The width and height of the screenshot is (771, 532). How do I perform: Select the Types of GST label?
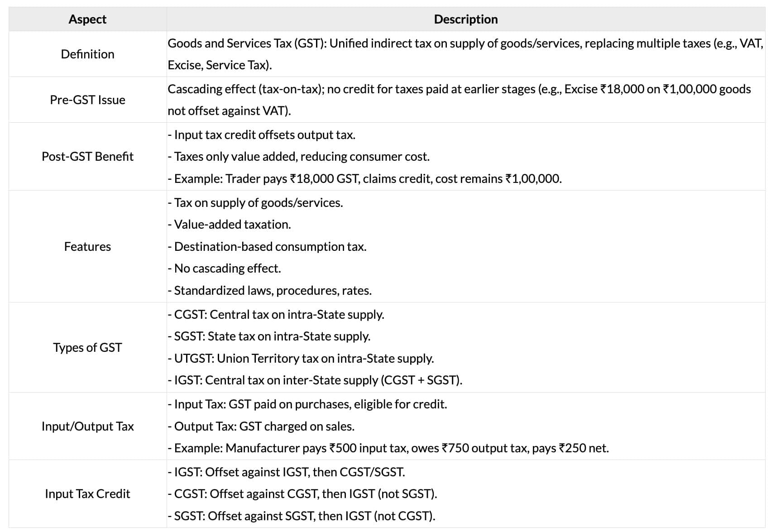(x=87, y=348)
